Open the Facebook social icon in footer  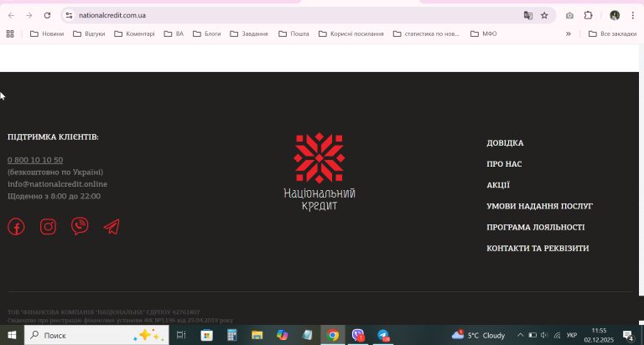(16, 226)
